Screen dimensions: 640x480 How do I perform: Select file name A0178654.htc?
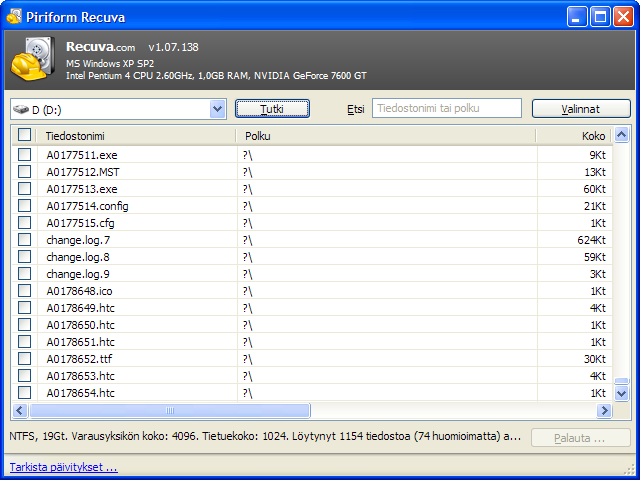point(80,393)
